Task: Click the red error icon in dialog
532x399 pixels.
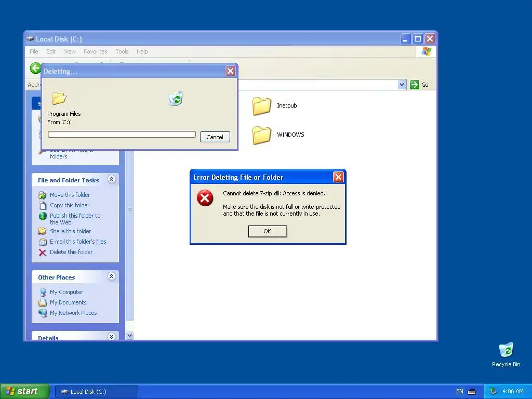Action: [205, 198]
